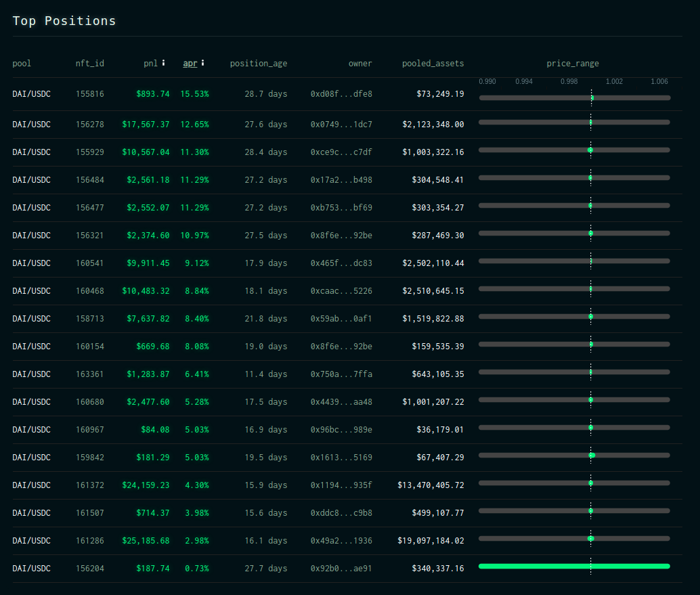This screenshot has height=595, width=700.
Task: Click the nft_id column header
Action: click(90, 64)
